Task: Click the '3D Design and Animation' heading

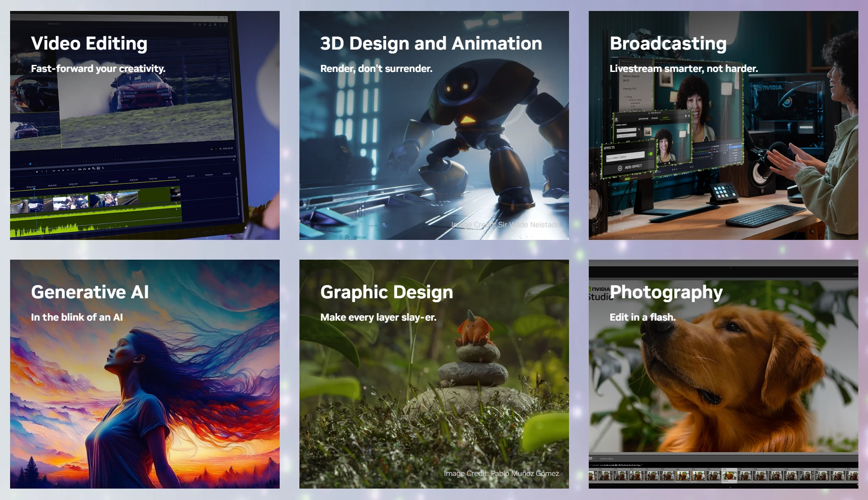Action: coord(431,43)
